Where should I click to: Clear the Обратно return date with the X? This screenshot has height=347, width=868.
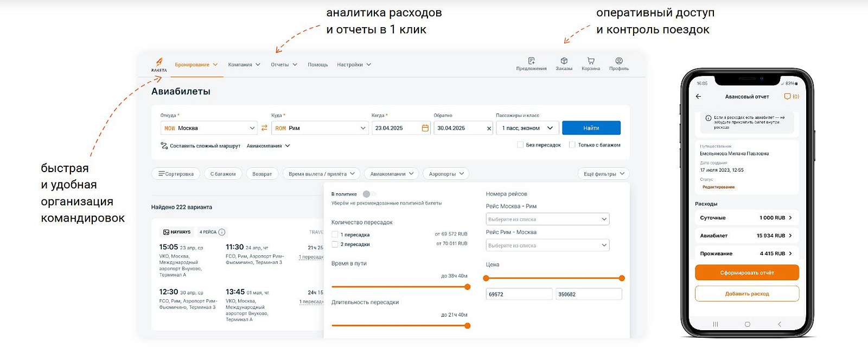click(489, 129)
